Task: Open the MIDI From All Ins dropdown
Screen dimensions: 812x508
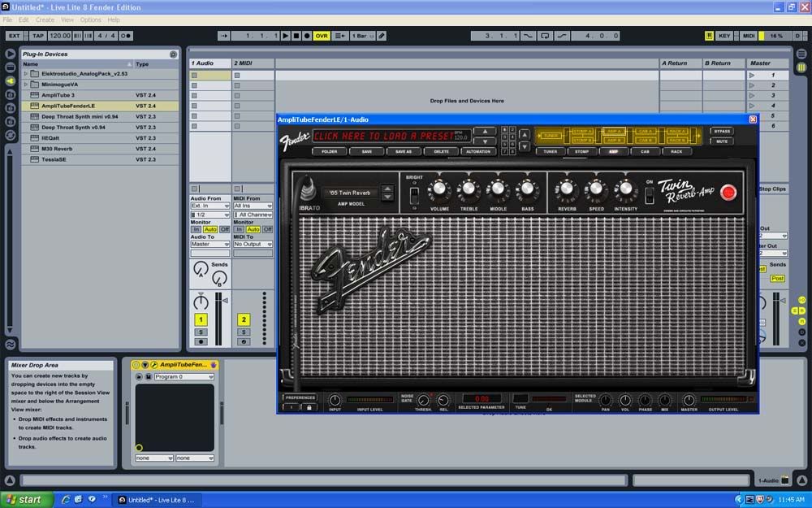Action: [253, 206]
